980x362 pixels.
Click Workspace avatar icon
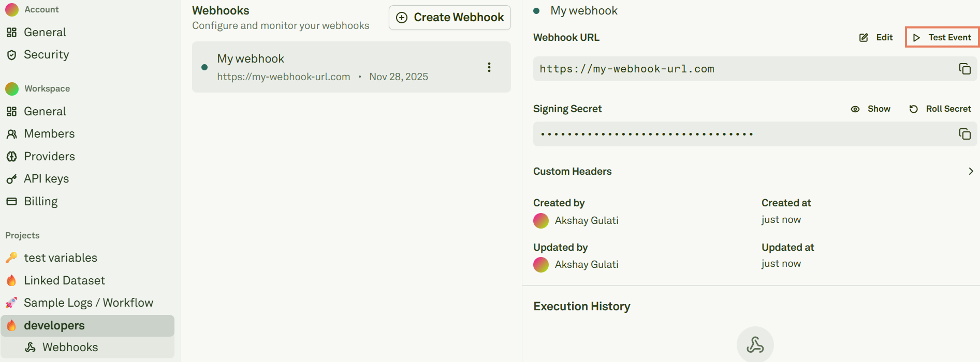tap(12, 88)
